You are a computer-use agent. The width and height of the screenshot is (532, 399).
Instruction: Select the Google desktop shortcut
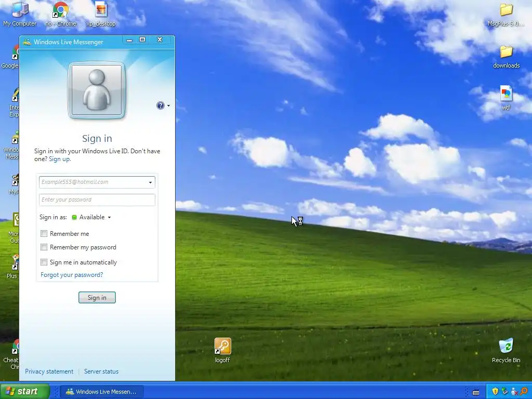click(10, 57)
